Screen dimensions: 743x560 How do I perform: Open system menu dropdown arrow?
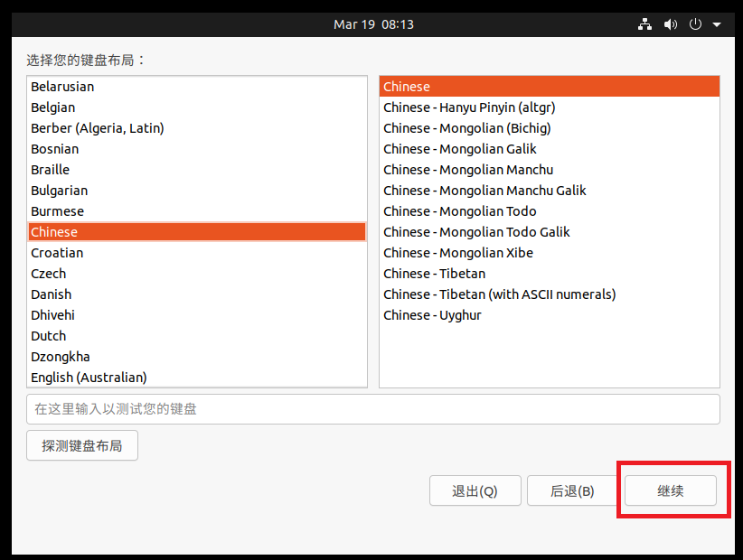(717, 24)
